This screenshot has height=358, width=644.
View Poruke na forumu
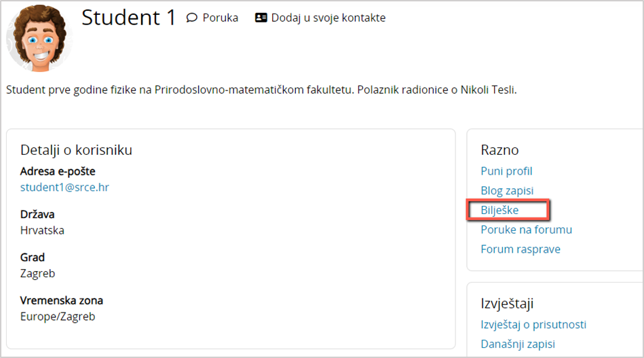pyautogui.click(x=526, y=230)
